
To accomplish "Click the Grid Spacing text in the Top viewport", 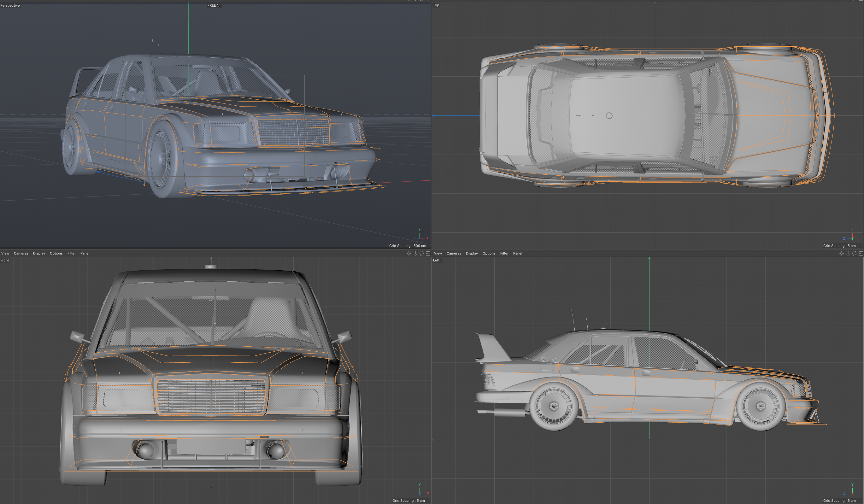I will coord(839,246).
